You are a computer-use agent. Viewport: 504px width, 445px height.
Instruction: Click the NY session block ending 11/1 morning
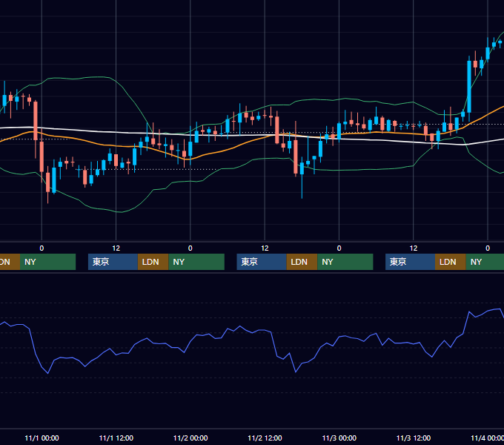[47, 262]
